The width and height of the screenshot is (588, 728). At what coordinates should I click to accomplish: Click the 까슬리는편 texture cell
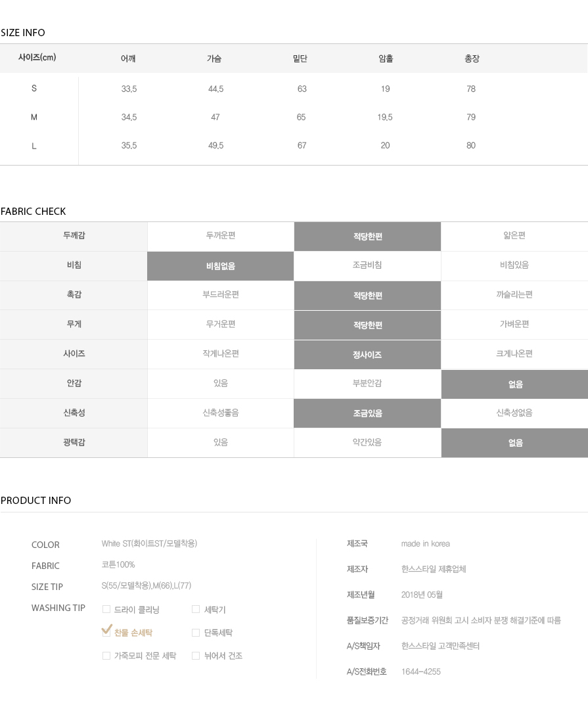pyautogui.click(x=514, y=294)
